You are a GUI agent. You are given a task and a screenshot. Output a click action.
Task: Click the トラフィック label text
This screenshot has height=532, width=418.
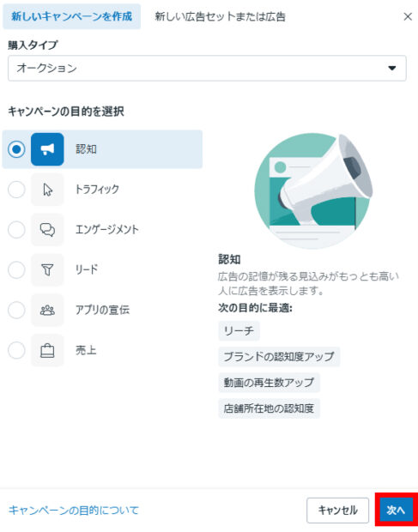tap(97, 190)
